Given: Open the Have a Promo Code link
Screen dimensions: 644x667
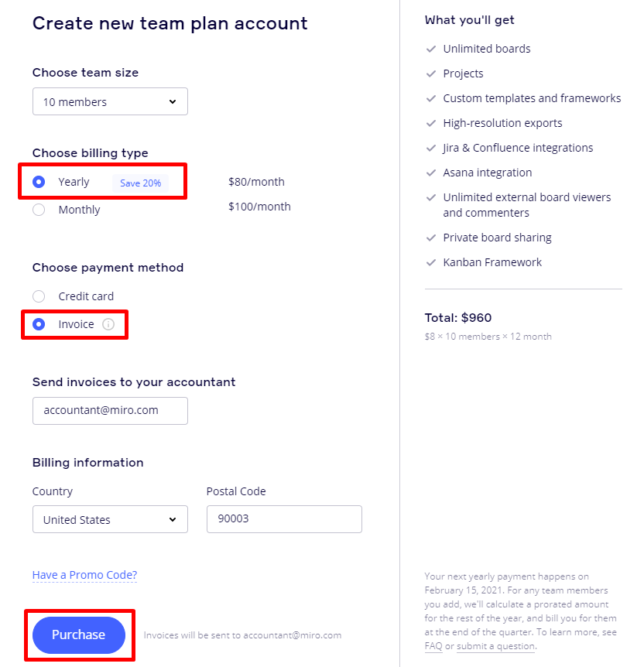Looking at the screenshot, I should coord(84,575).
